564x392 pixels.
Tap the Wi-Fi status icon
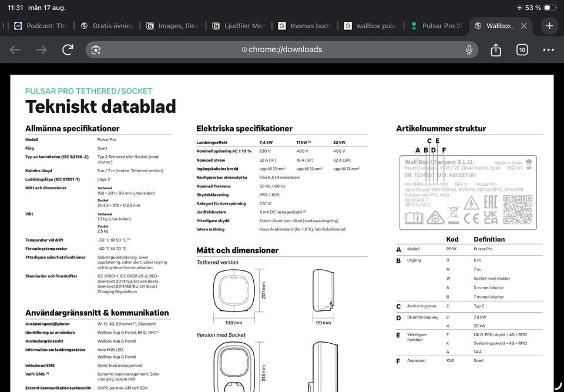tap(519, 8)
